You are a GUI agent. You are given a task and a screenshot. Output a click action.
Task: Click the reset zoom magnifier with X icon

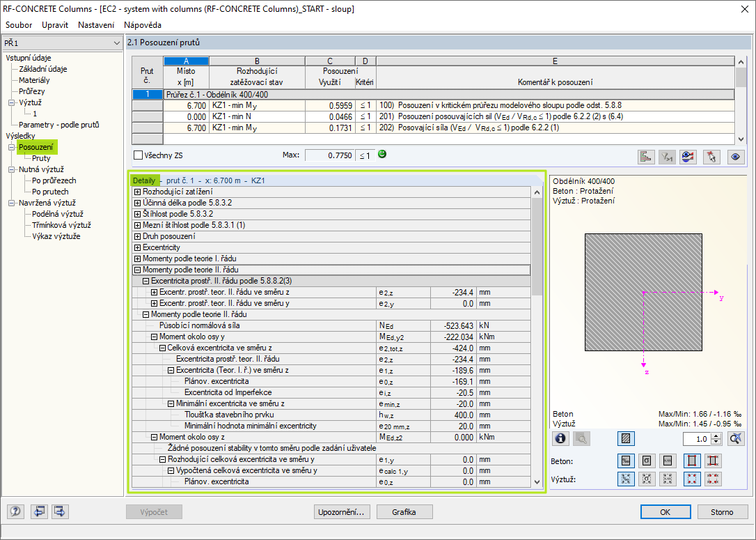coord(735,438)
